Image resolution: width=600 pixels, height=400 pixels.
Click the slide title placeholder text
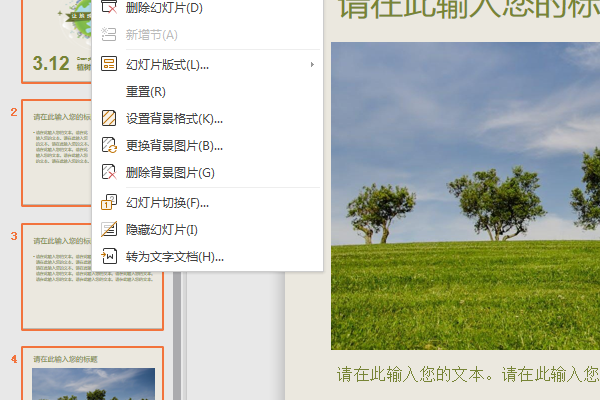pos(469,9)
